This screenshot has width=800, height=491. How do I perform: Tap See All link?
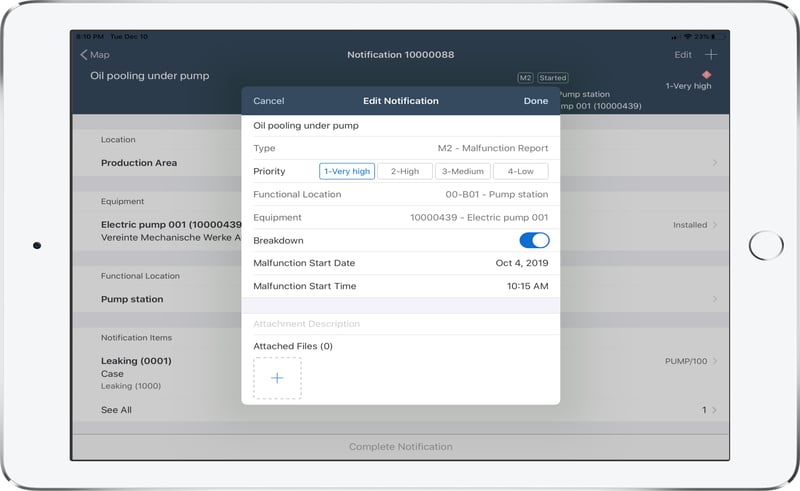(x=116, y=410)
